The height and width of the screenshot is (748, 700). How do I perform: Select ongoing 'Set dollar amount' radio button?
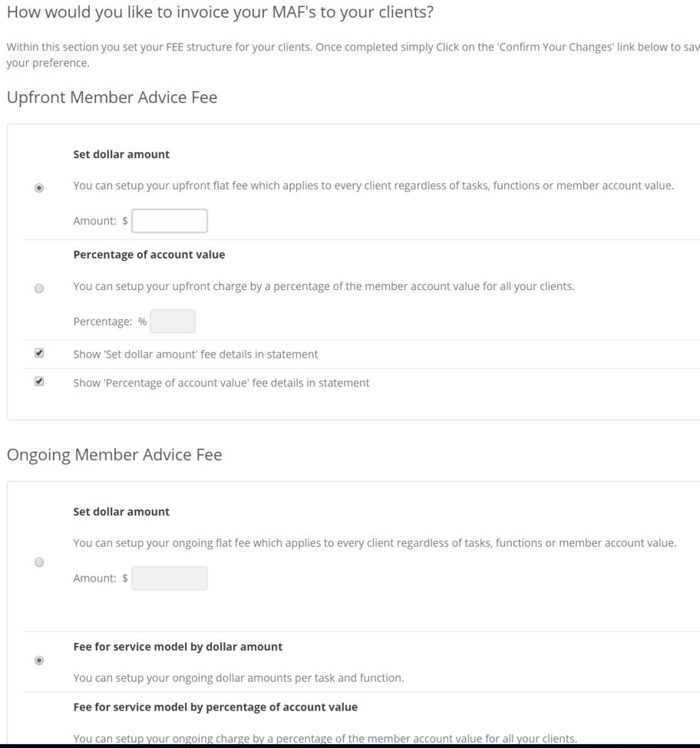(x=39, y=562)
